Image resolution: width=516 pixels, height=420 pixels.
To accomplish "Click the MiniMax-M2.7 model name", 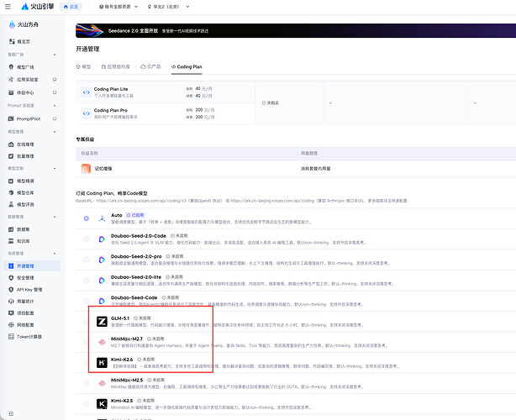I will tap(127, 339).
